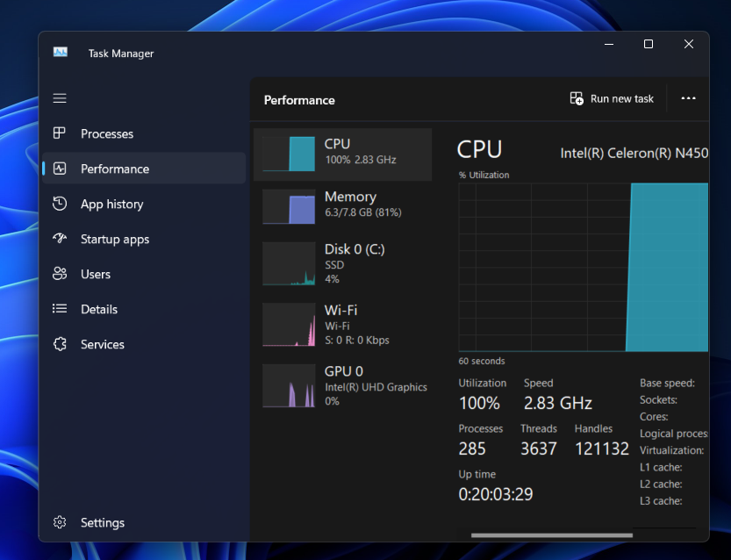The width and height of the screenshot is (731, 560).
Task: Select Disk 0 (C:) resource
Action: (342, 263)
